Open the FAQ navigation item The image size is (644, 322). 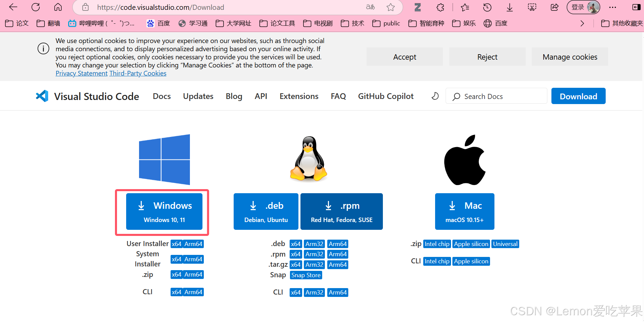[x=338, y=96]
